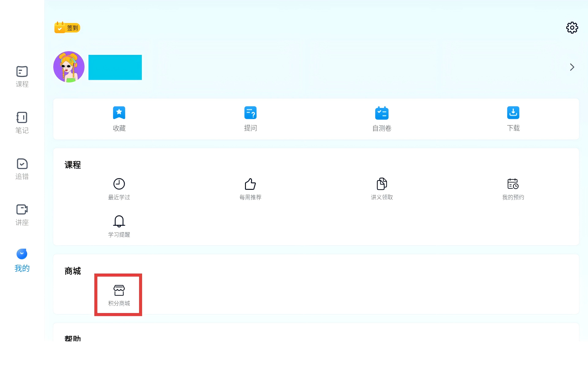Screen dimensions: 588x368
Task: Expand profile details with right chevron
Action: [x=572, y=67]
